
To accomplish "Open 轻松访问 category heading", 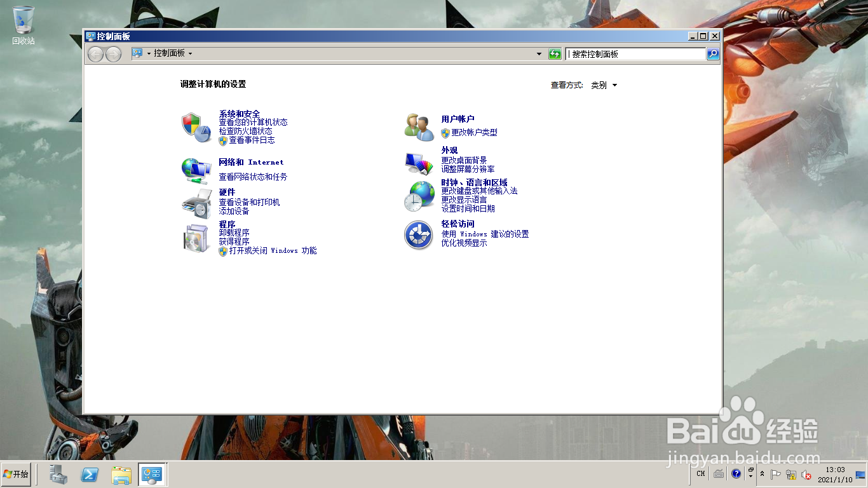I will click(x=458, y=224).
